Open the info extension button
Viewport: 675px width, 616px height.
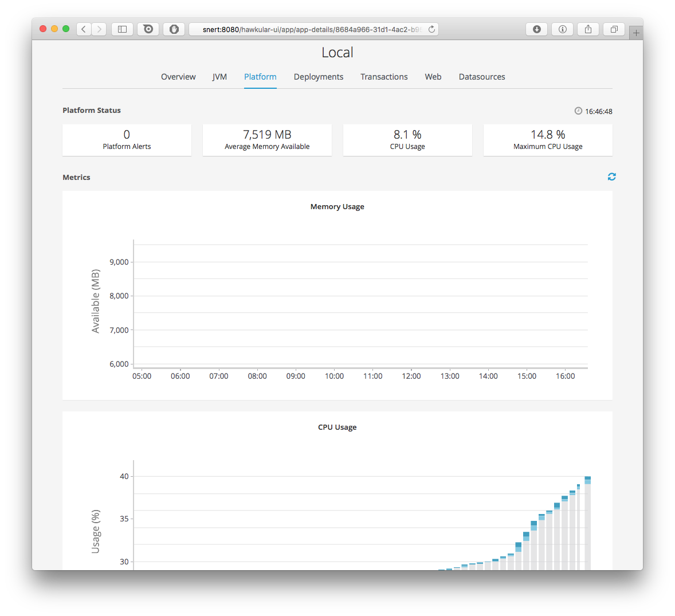(562, 29)
